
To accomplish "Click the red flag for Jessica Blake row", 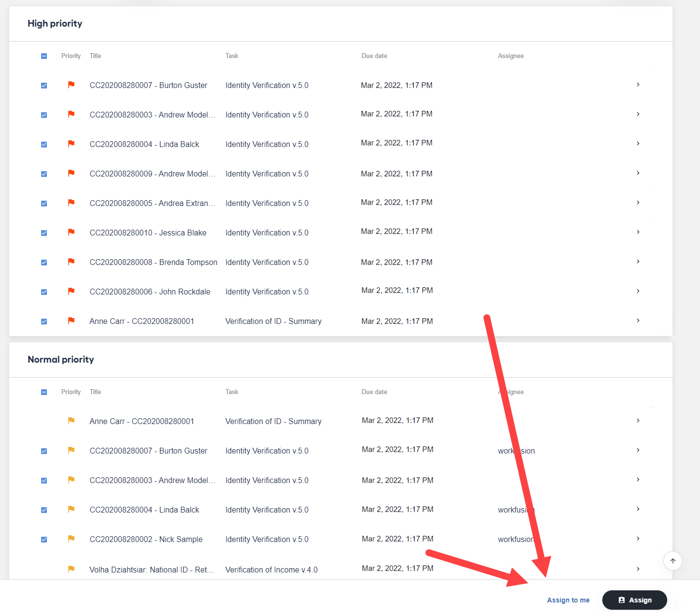I will point(71,232).
